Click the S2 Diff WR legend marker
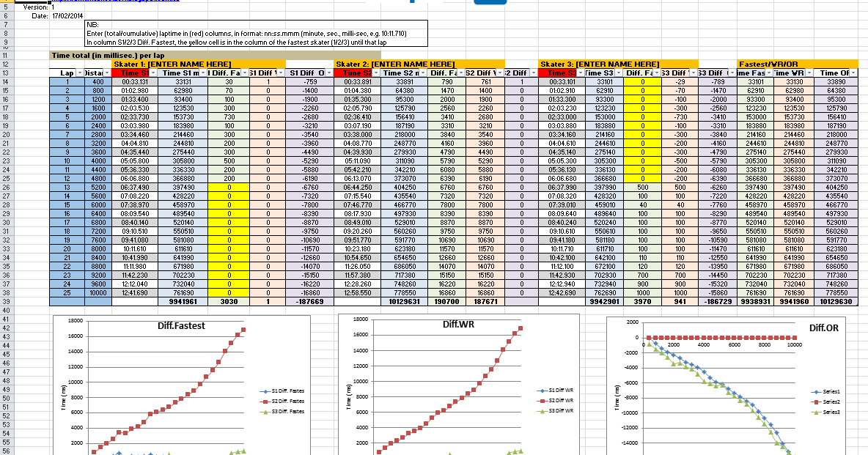Screen dimensions: 868x455 pos(542,401)
